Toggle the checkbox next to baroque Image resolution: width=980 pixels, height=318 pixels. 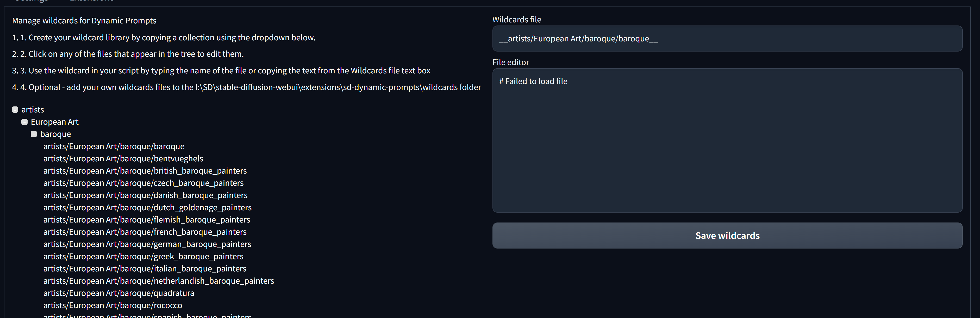point(34,134)
